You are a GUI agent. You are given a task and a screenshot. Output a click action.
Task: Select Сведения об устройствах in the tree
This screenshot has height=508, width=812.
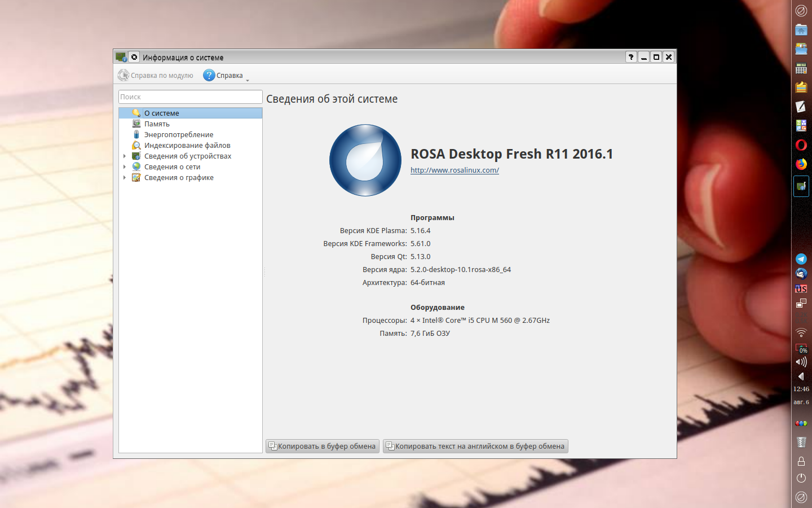pyautogui.click(x=188, y=156)
